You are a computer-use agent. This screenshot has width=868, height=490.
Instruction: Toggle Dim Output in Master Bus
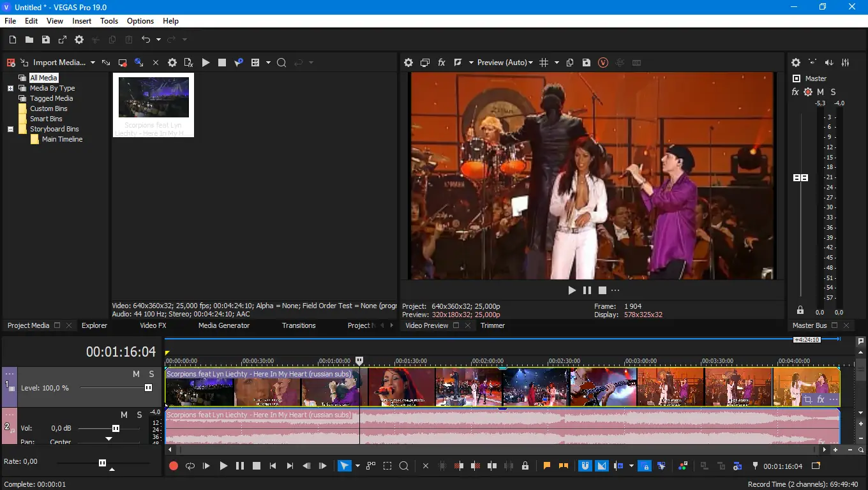(829, 63)
